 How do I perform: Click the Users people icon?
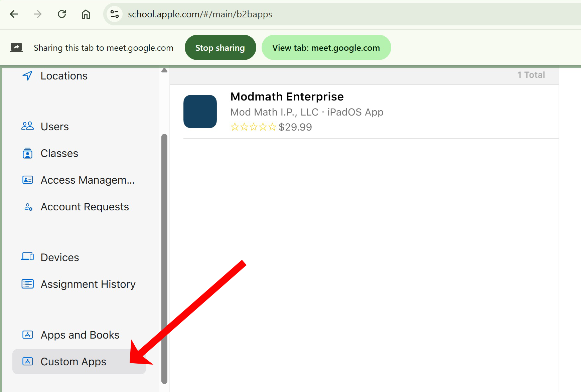click(x=27, y=126)
